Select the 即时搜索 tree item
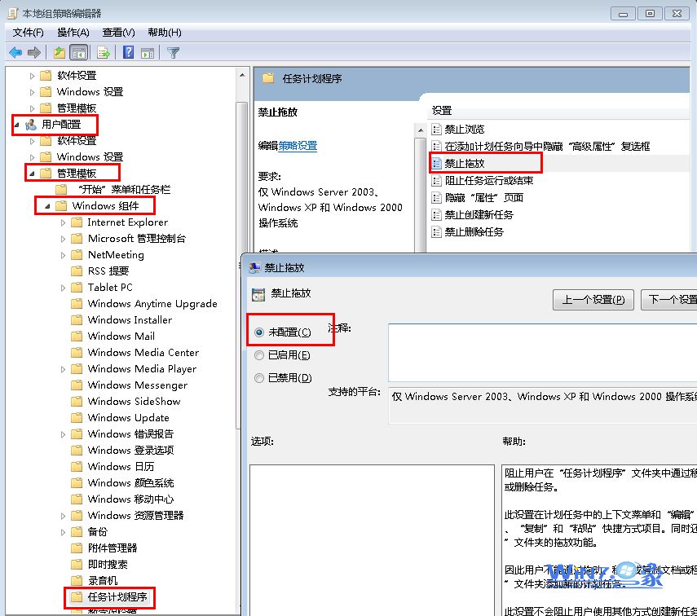Viewport: 697px width, 616px height. tap(108, 565)
